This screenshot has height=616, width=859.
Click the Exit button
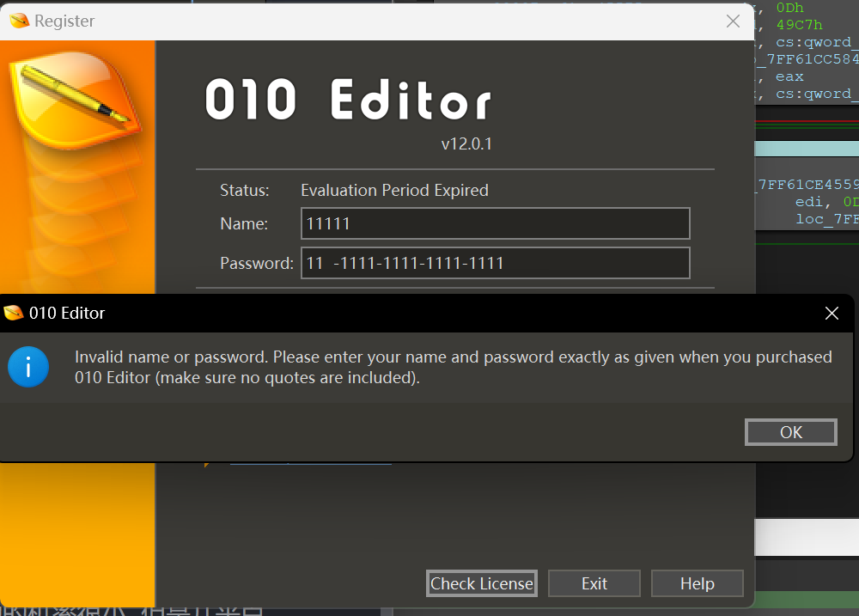coord(594,583)
